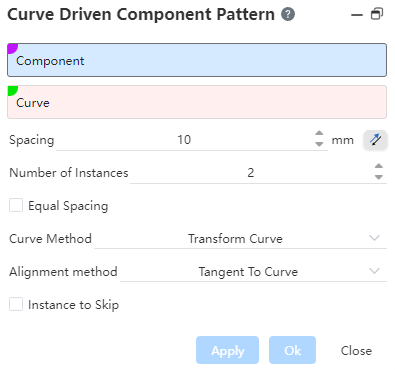Open the help question mark icon
Image resolution: width=395 pixels, height=370 pixels.
(x=288, y=14)
